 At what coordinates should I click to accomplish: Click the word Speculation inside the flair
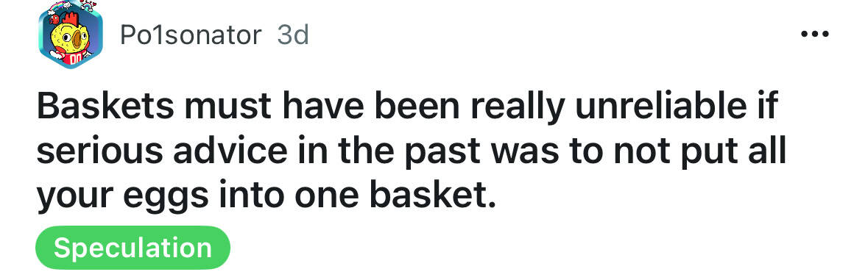pos(133,248)
